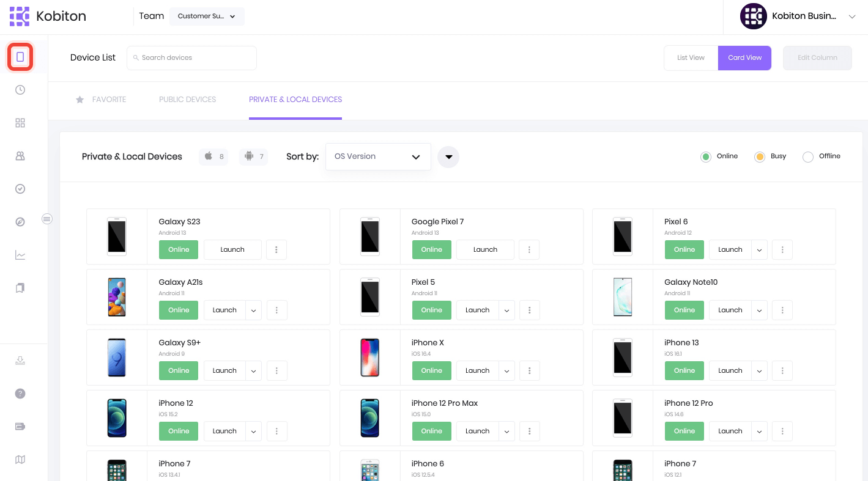Viewport: 868px width, 481px height.
Task: Expand Launch options for iPhone 13
Action: [759, 370]
